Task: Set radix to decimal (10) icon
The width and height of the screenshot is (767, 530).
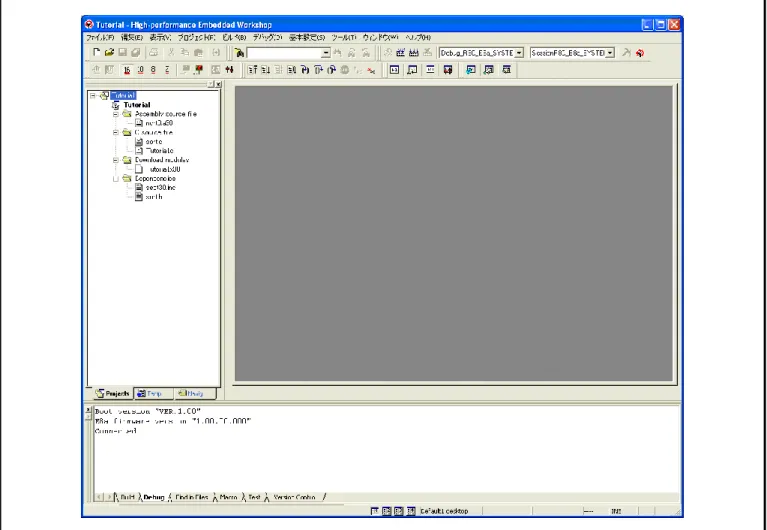Action: click(x=140, y=70)
